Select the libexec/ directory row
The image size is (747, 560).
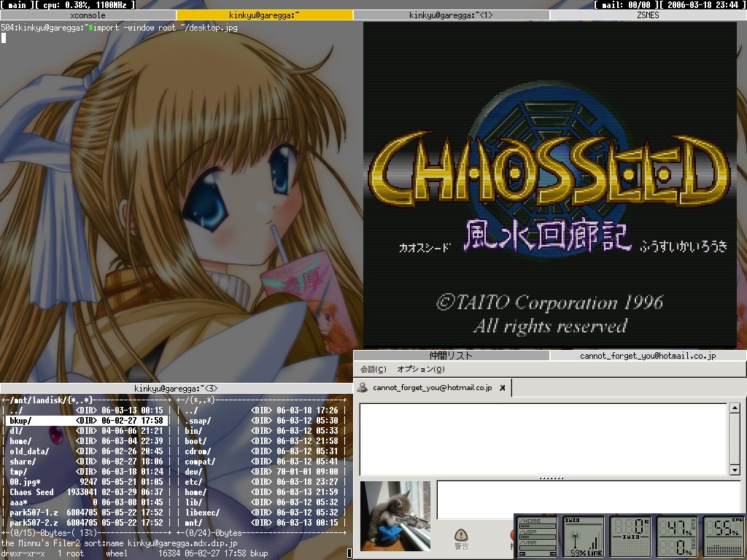coord(262,513)
